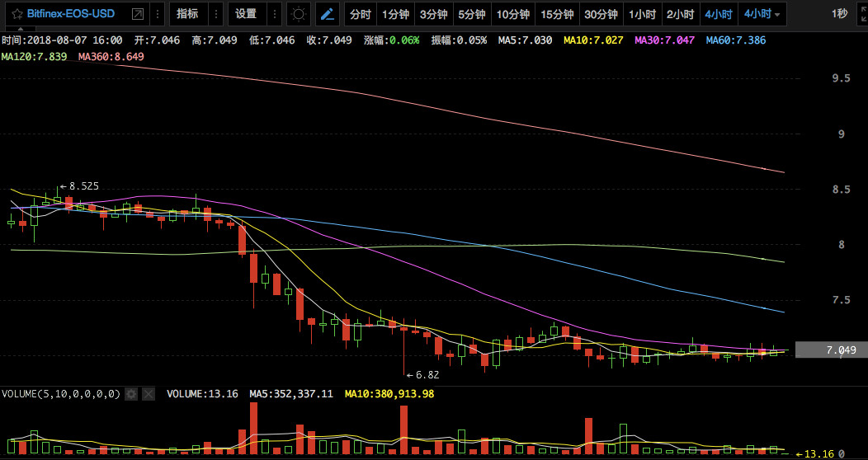Screen dimensions: 868x460
Task: Favorite Bitfinex-EOS-USD with the star icon
Action: [x=17, y=14]
